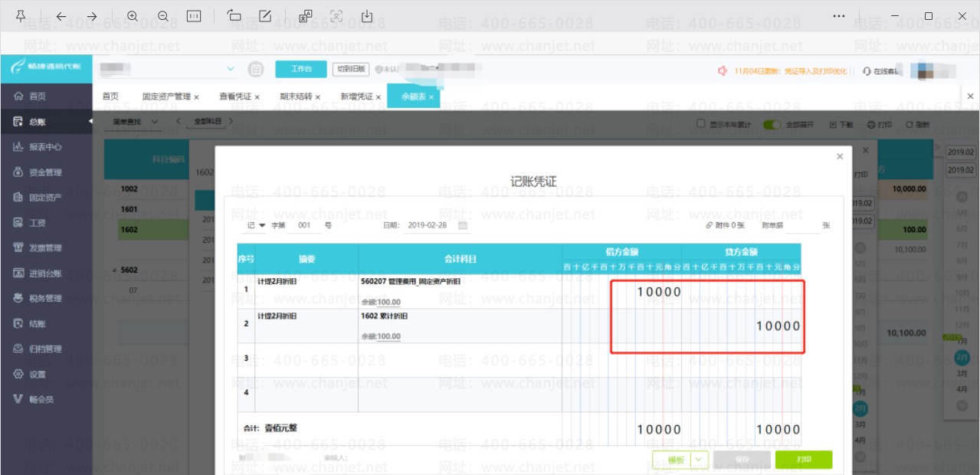Toggle the 全部展开 switch
Viewport: 980px width, 475px height.
click(x=772, y=124)
